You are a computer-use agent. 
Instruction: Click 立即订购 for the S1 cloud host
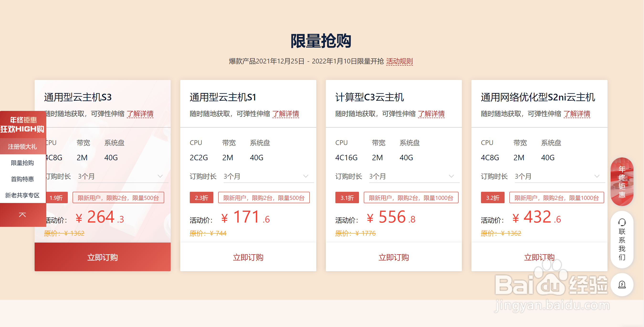coord(248,257)
